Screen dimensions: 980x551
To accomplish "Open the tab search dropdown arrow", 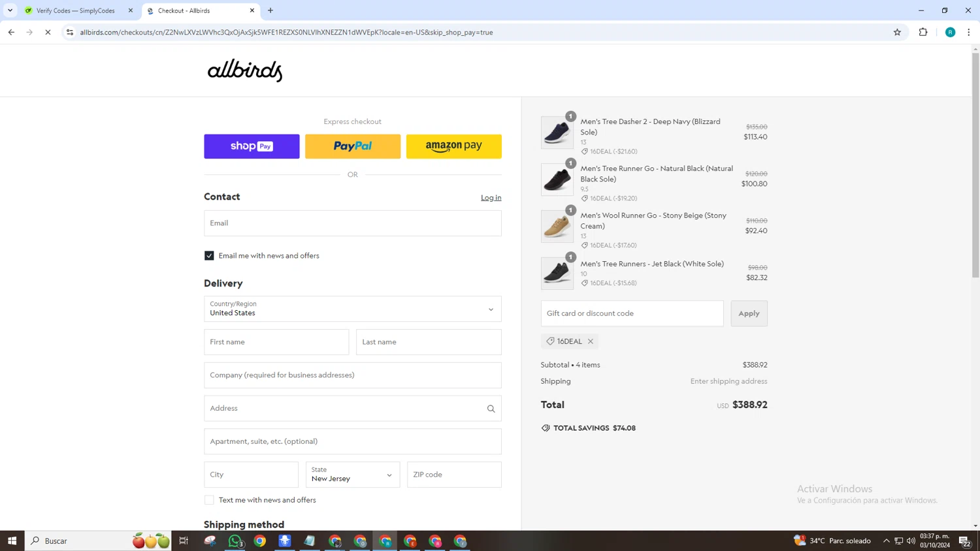I will click(x=10, y=10).
